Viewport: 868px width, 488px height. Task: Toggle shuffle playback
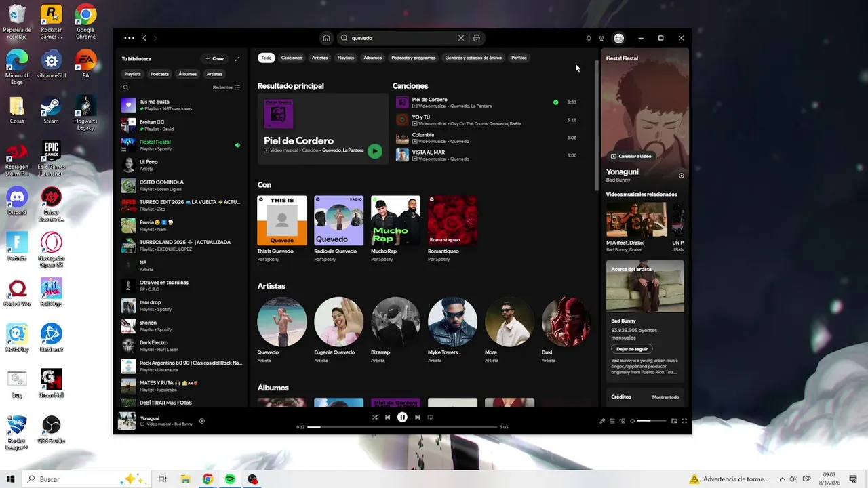374,418
